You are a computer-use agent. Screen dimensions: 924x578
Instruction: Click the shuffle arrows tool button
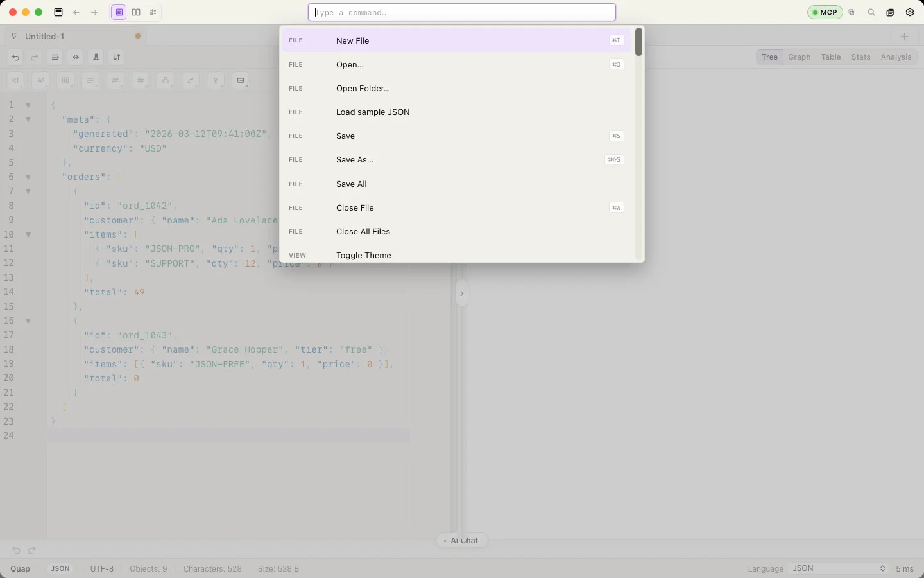[116, 80]
